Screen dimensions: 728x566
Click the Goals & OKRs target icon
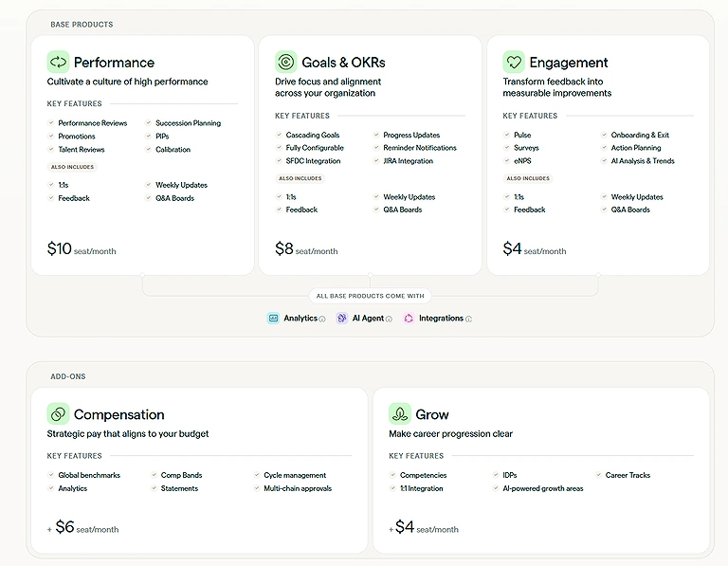[286, 62]
